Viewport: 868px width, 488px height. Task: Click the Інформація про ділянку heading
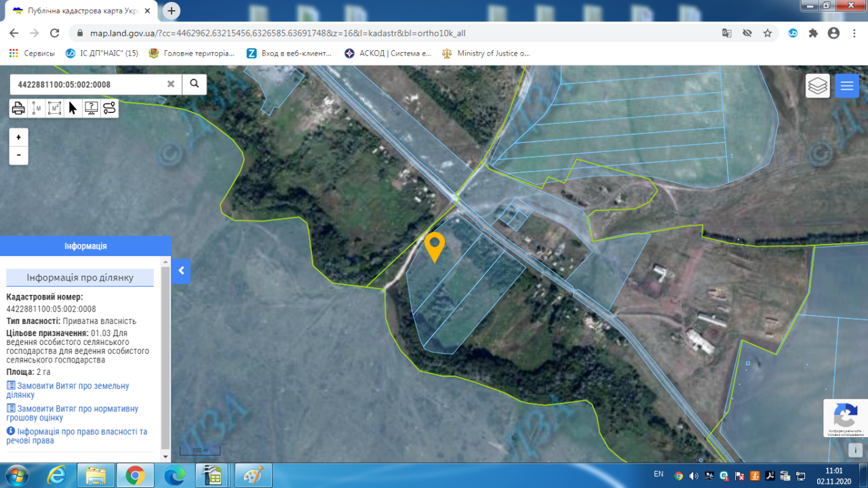click(x=80, y=277)
